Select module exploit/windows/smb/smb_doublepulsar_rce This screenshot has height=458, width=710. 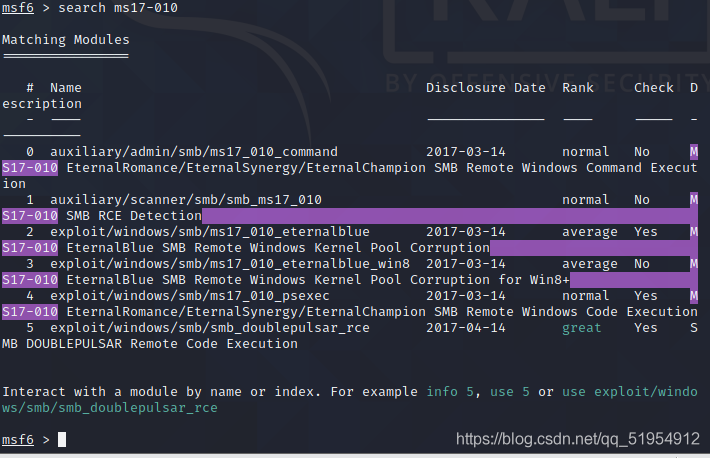tap(210, 328)
